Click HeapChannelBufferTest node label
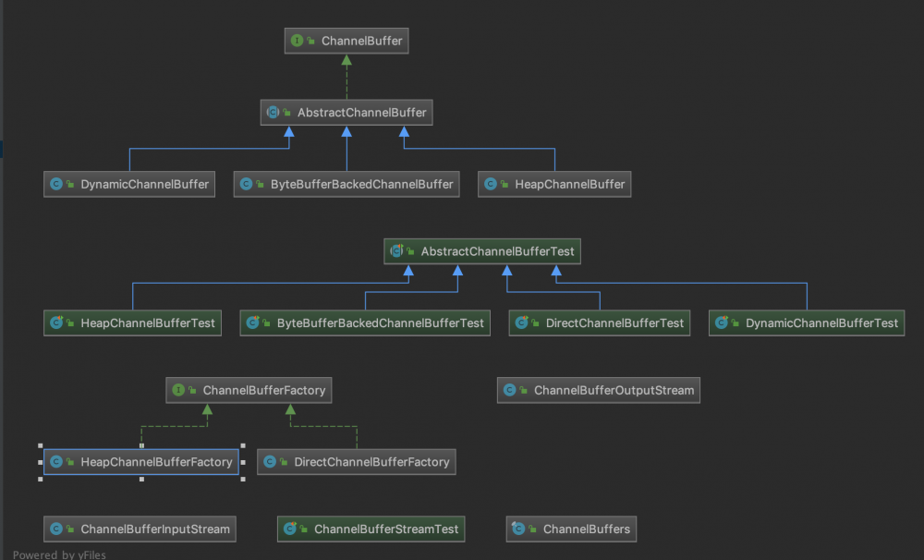Screen dimensions: 924x560 coord(147,323)
